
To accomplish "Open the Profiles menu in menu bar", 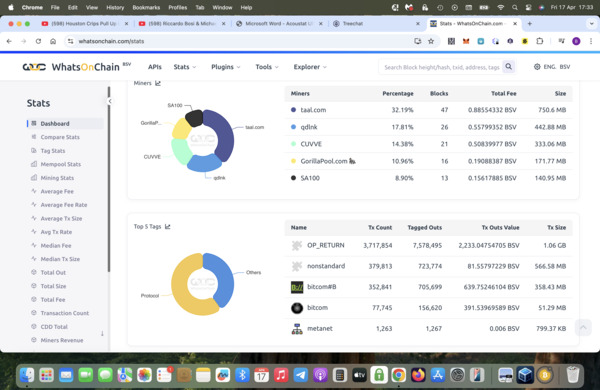I will 178,7.
